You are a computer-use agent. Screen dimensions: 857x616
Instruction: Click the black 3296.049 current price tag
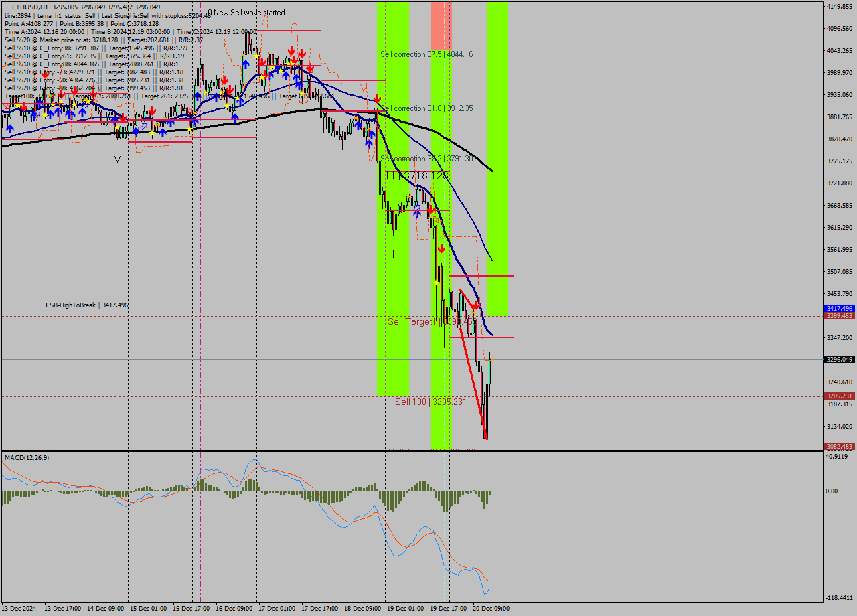840,360
